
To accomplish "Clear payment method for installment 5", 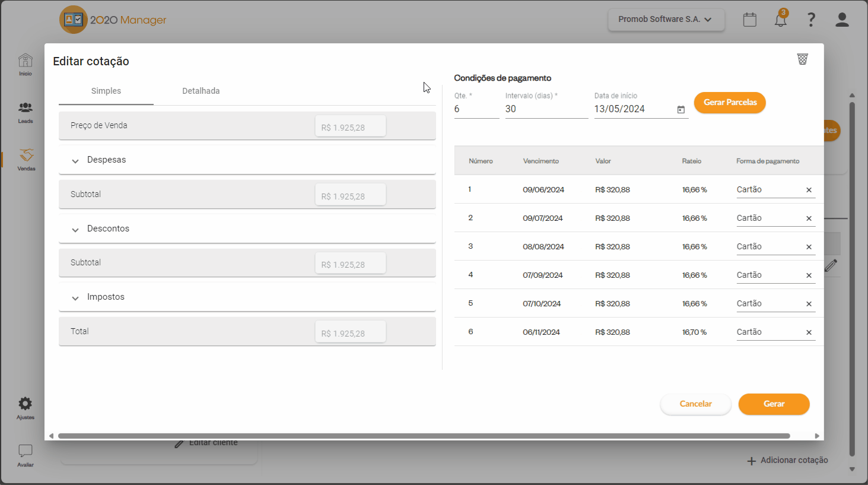I will tap(809, 304).
